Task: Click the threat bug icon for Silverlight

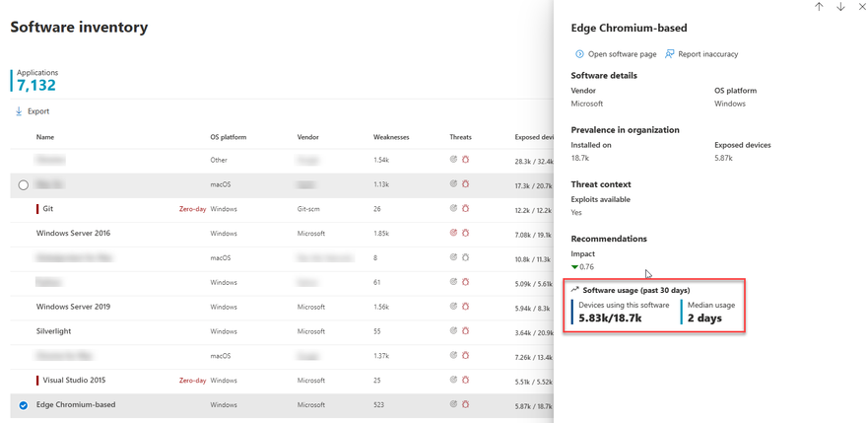Action: 466,331
